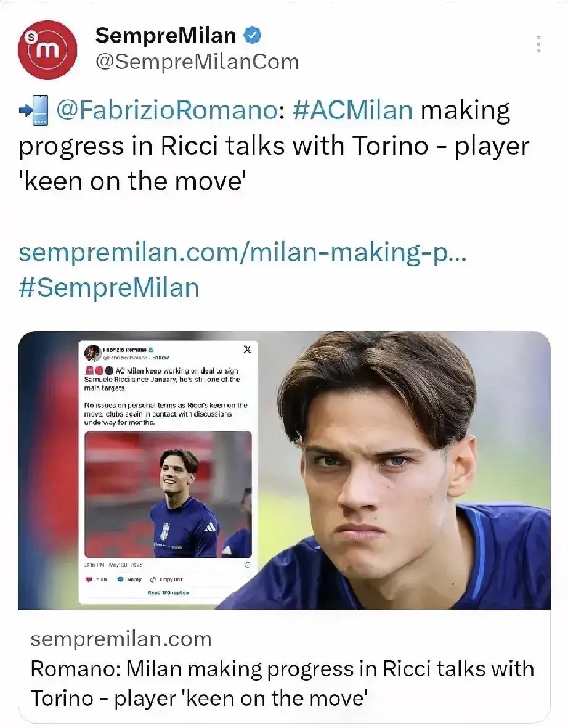Open the article card headline about Ricci talks

(x=282, y=684)
